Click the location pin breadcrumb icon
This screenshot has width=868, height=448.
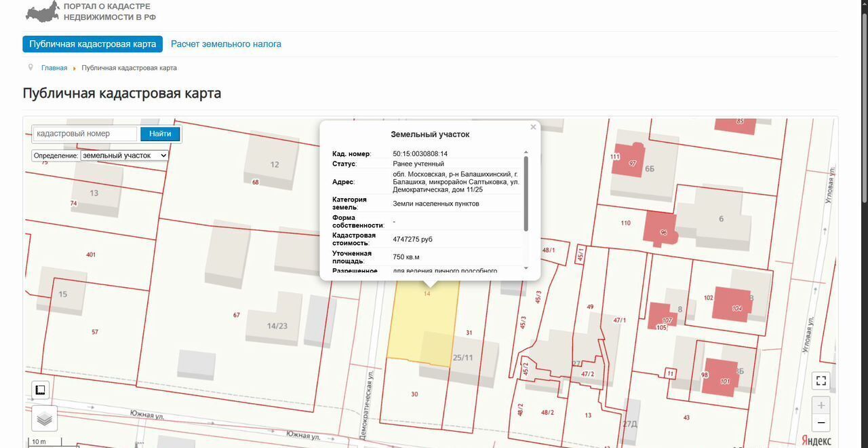(x=31, y=67)
